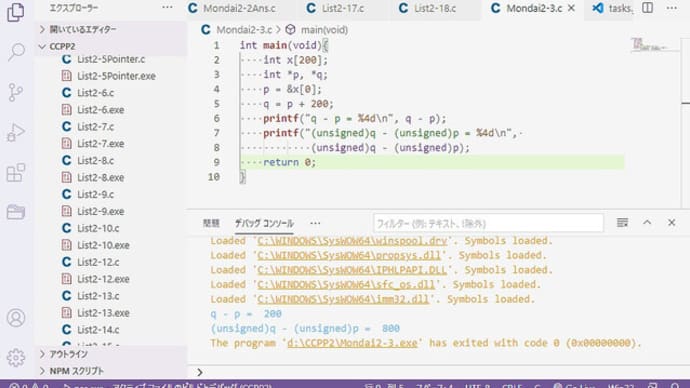Switch to the List2-18.c tab

[435, 8]
